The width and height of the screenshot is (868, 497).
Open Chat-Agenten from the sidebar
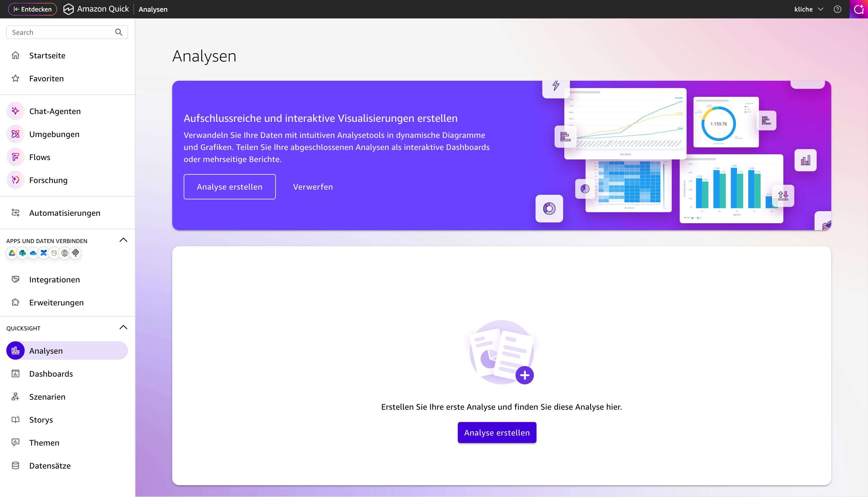pos(55,111)
